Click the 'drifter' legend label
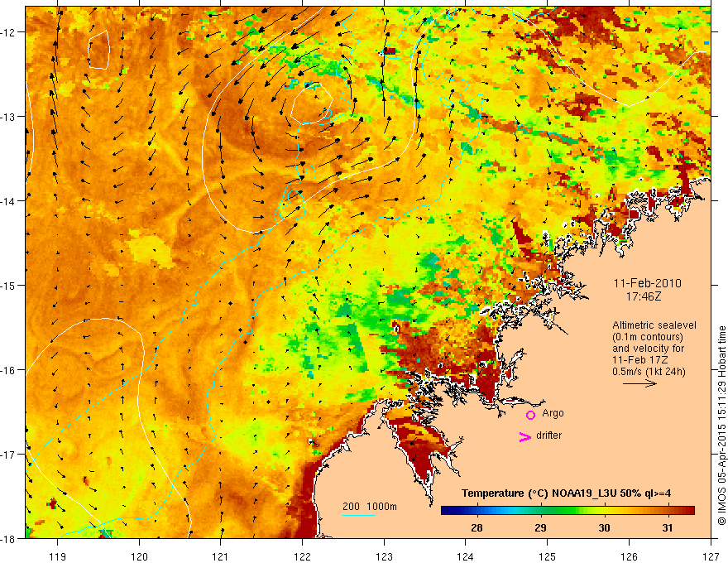 point(548,435)
